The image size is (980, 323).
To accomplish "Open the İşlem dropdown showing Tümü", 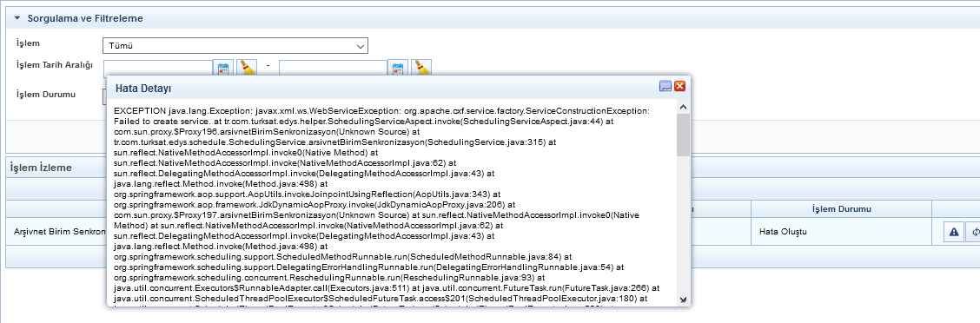I will tap(235, 46).
